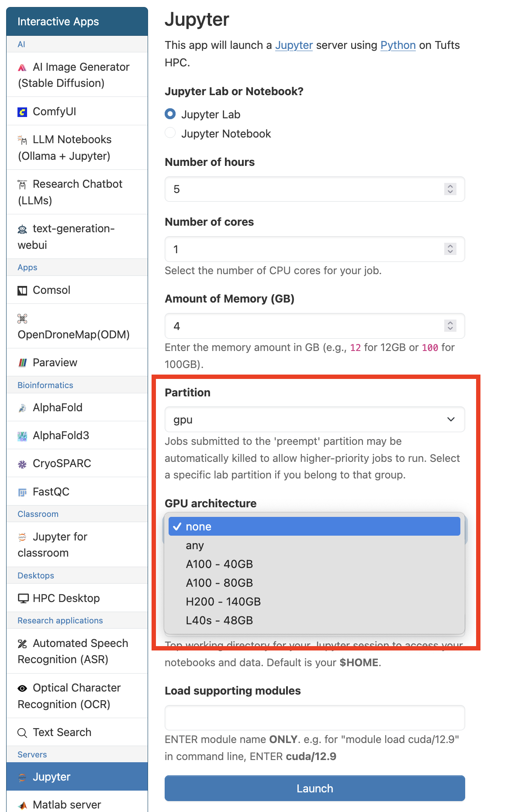The width and height of the screenshot is (532, 812).
Task: Open the Paraview visualization app
Action: [x=55, y=362]
